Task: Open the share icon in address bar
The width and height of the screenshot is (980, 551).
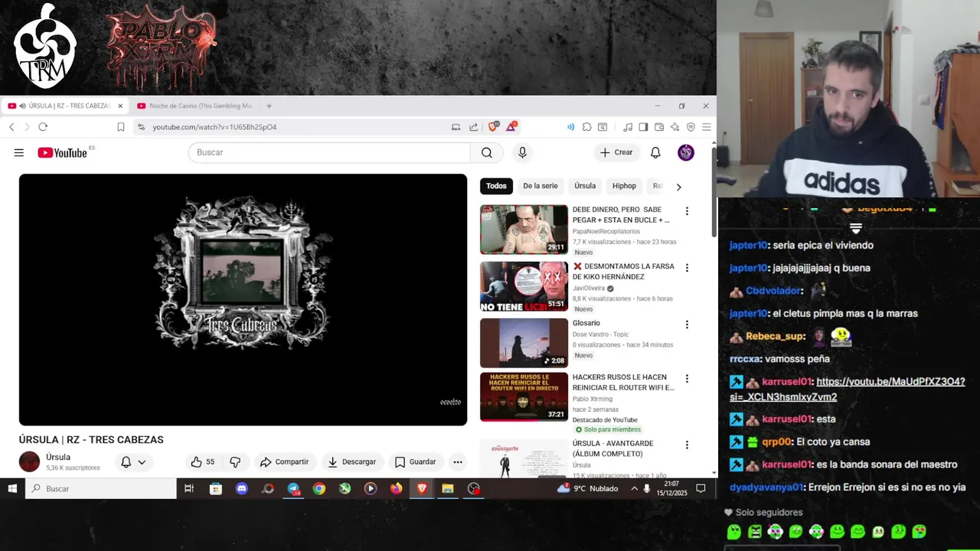Action: pyautogui.click(x=473, y=127)
